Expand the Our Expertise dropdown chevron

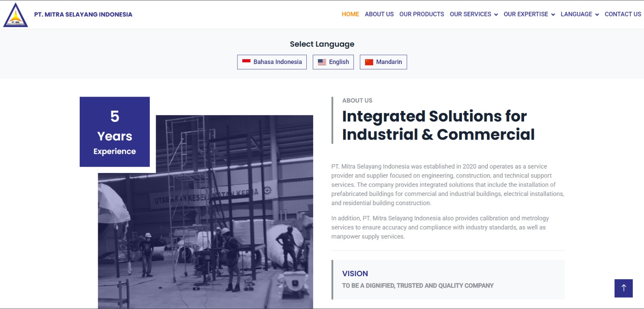(x=553, y=14)
